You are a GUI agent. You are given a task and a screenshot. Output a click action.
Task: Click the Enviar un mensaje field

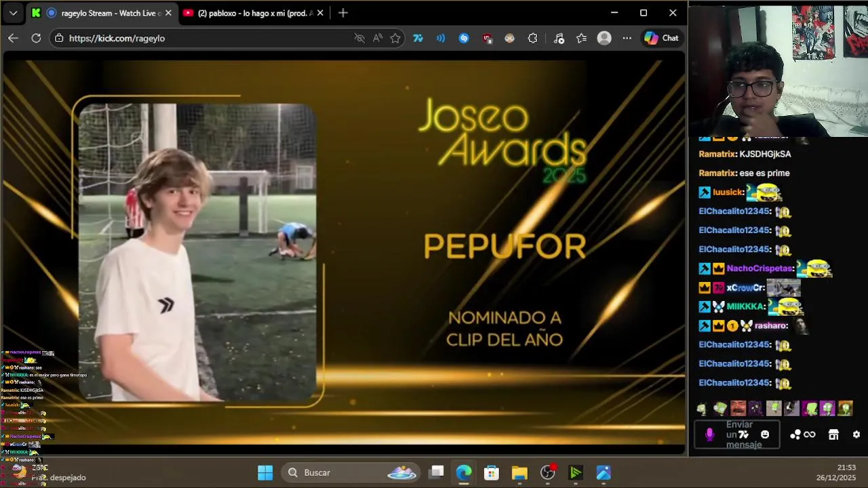[x=737, y=434]
